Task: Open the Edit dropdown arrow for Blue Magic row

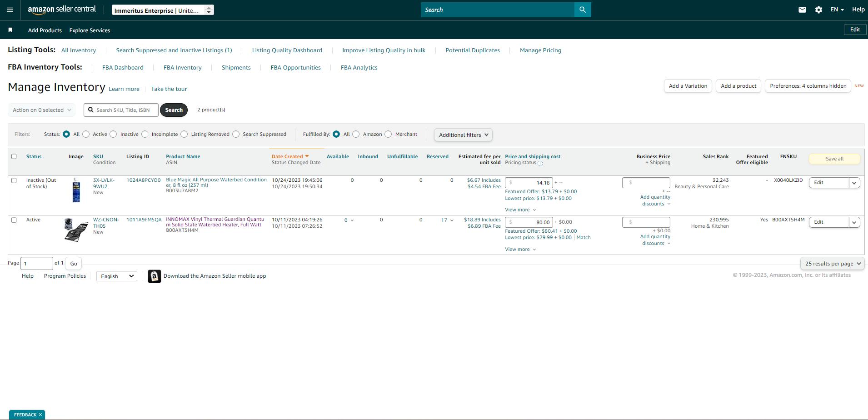Action: [854, 183]
